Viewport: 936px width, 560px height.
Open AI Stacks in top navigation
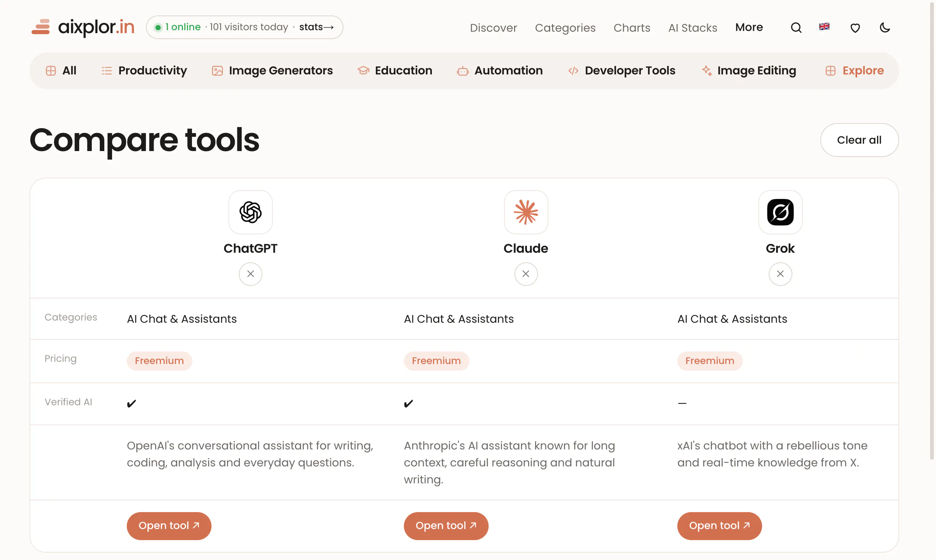coord(692,28)
